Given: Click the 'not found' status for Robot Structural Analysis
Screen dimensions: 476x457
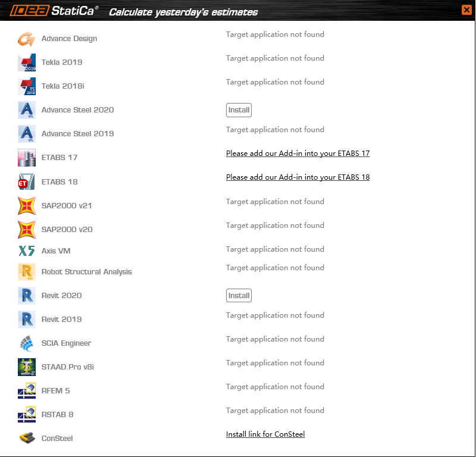Looking at the screenshot, I should coord(275,268).
